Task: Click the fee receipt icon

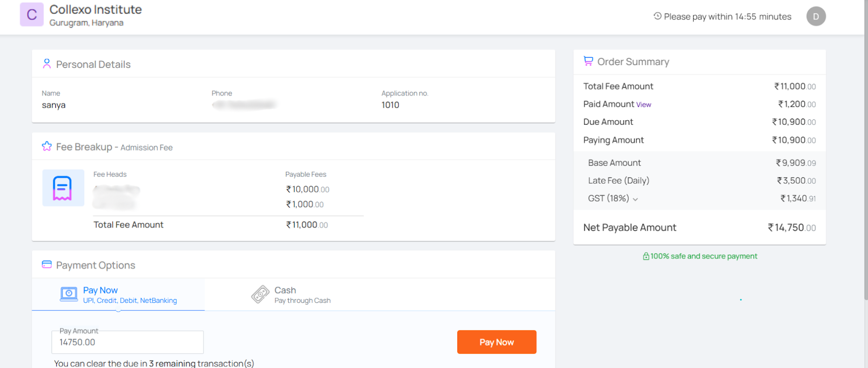Action: coord(63,188)
